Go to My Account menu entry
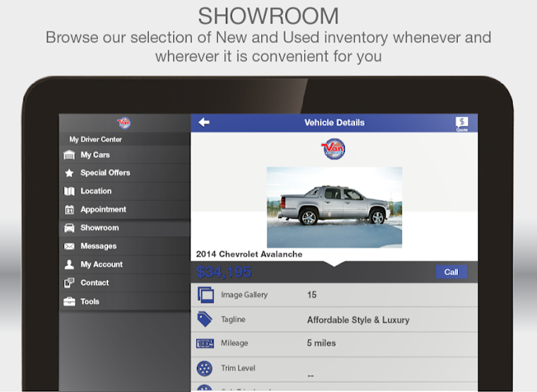Image resolution: width=537 pixels, height=392 pixels. (125, 264)
